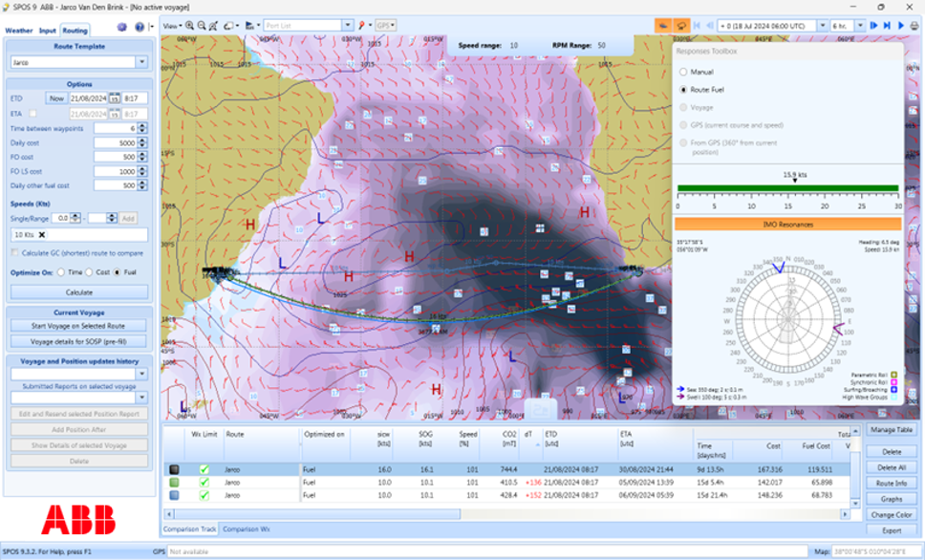The height and width of the screenshot is (560, 925).
Task: Select the Route: Fuel radio option
Action: [683, 90]
